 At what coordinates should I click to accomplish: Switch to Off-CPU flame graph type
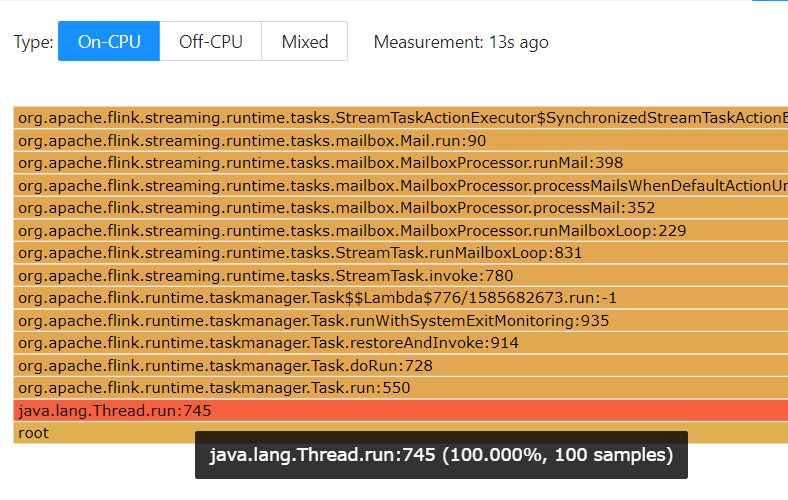tap(210, 42)
